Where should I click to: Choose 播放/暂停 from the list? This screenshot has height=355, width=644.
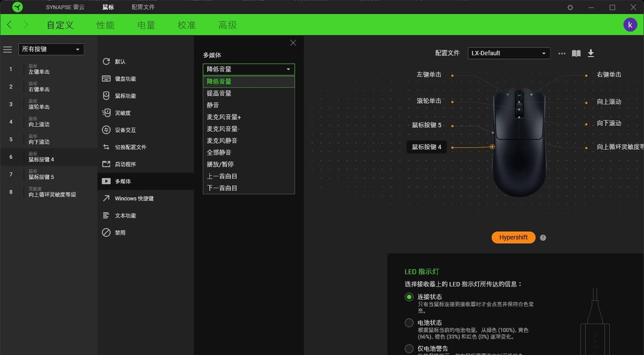[249, 164]
